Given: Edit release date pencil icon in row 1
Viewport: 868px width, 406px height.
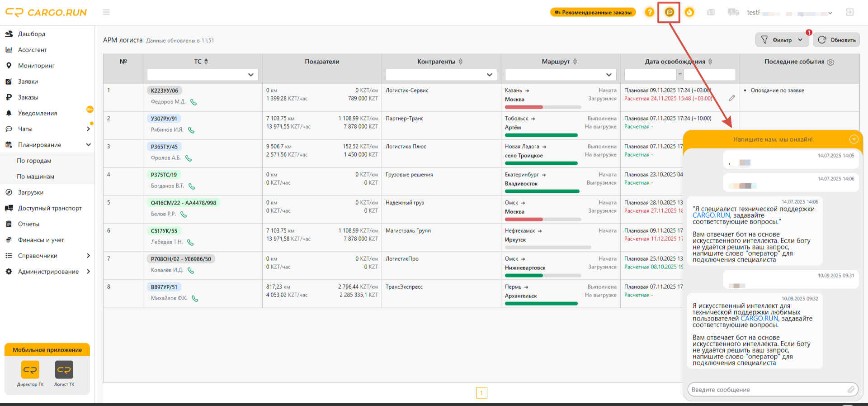Looking at the screenshot, I should (732, 98).
